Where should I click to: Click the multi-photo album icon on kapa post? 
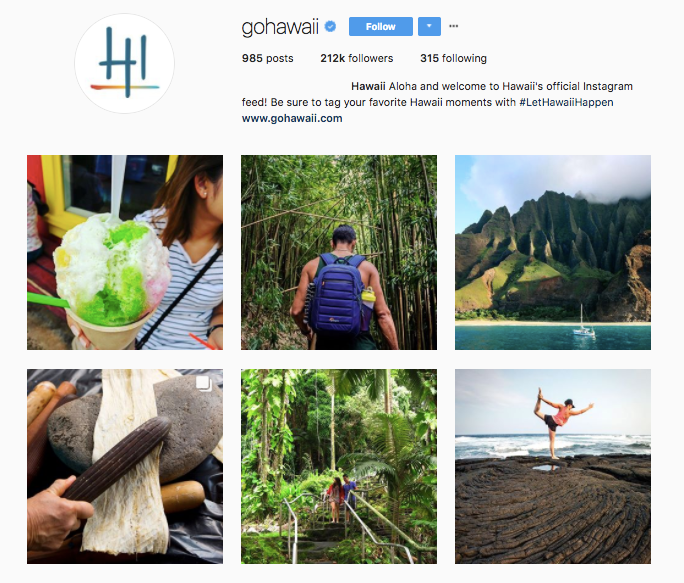point(204,384)
